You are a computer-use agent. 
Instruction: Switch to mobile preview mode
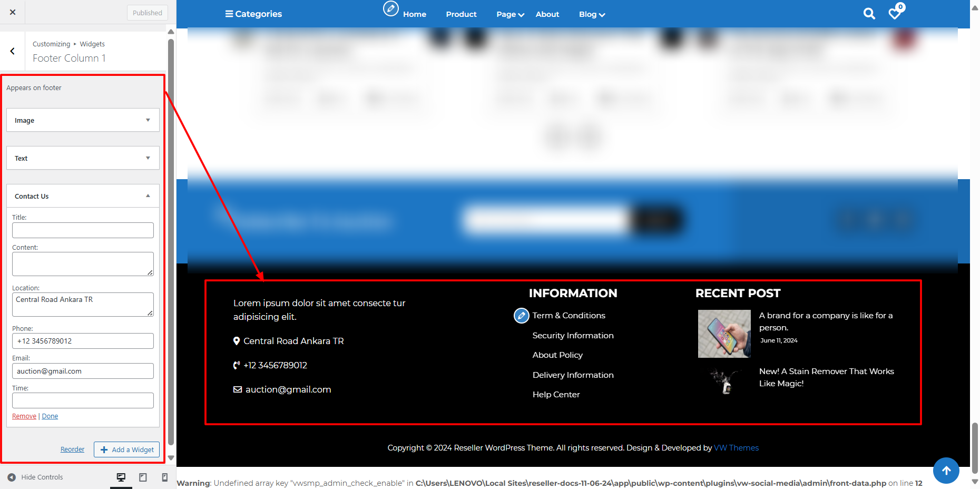(x=164, y=477)
